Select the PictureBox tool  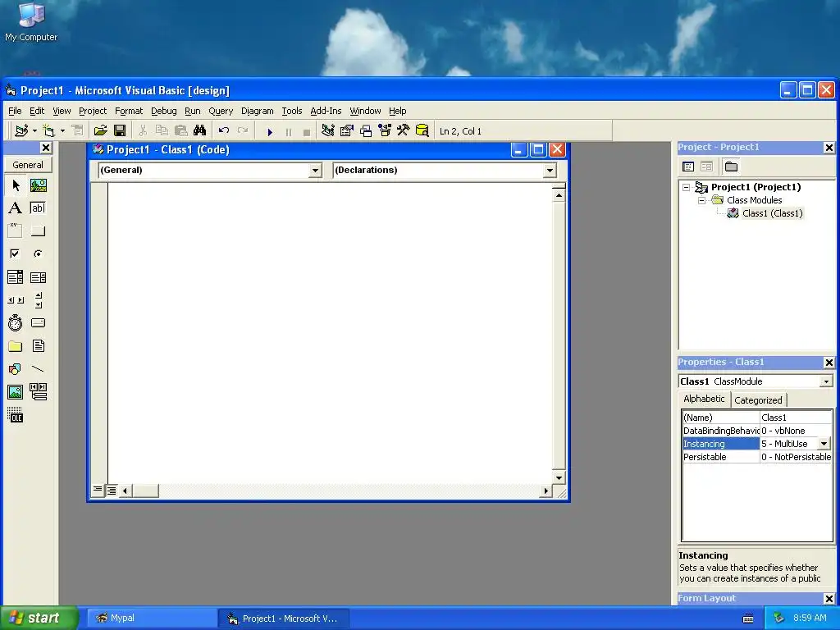tap(38, 185)
